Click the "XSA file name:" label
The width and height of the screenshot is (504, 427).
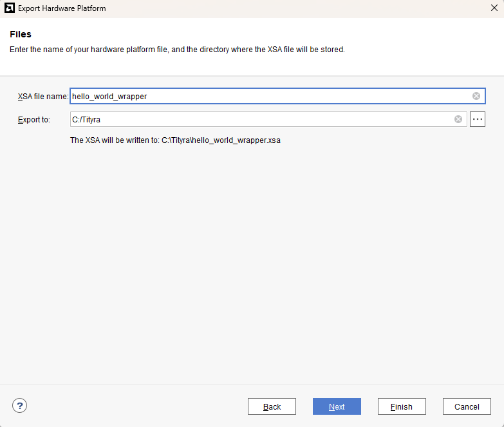[42, 97]
